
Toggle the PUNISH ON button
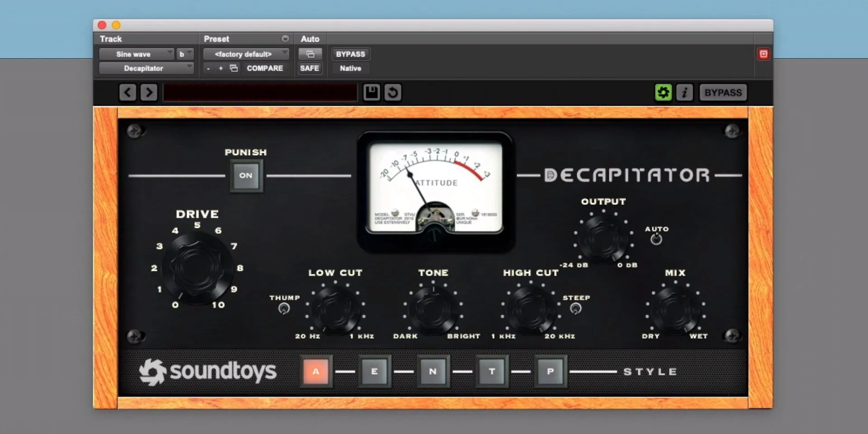246,175
